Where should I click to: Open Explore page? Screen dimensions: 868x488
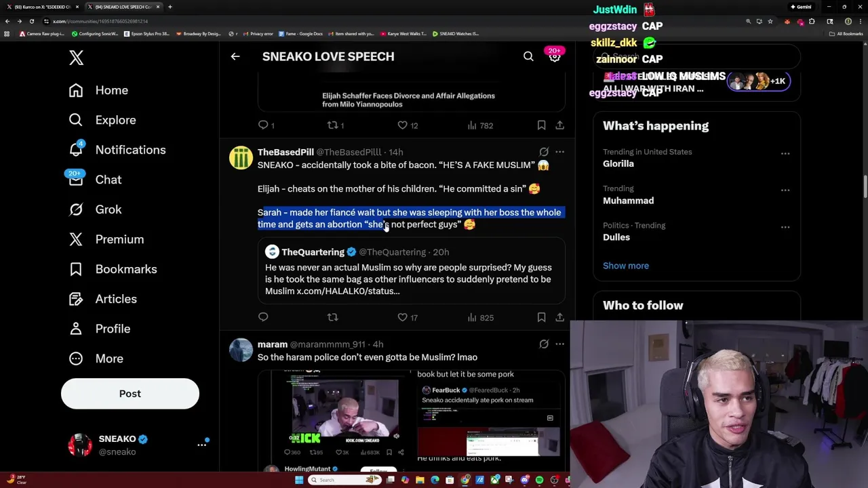coord(102,120)
